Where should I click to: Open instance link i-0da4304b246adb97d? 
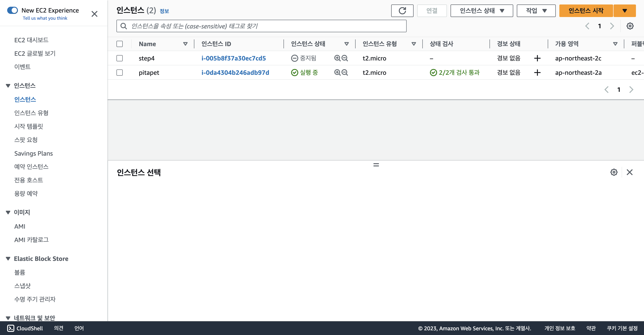pyautogui.click(x=235, y=73)
